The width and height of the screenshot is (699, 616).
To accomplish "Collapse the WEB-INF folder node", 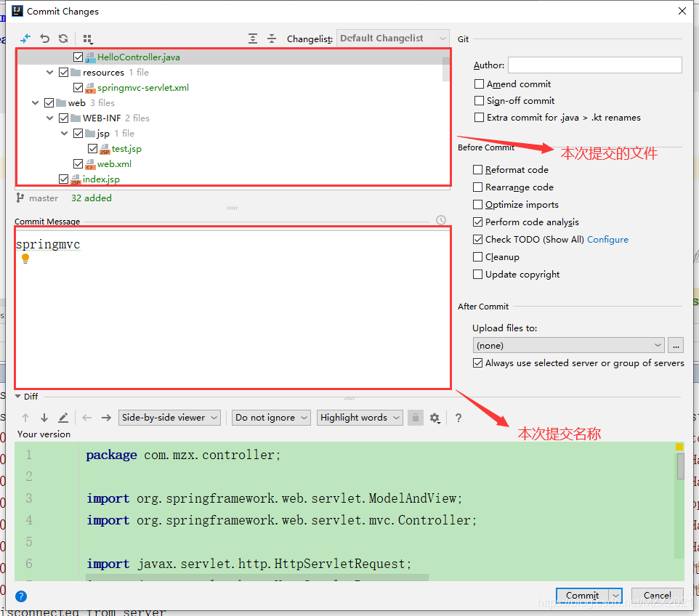I will pyautogui.click(x=49, y=118).
